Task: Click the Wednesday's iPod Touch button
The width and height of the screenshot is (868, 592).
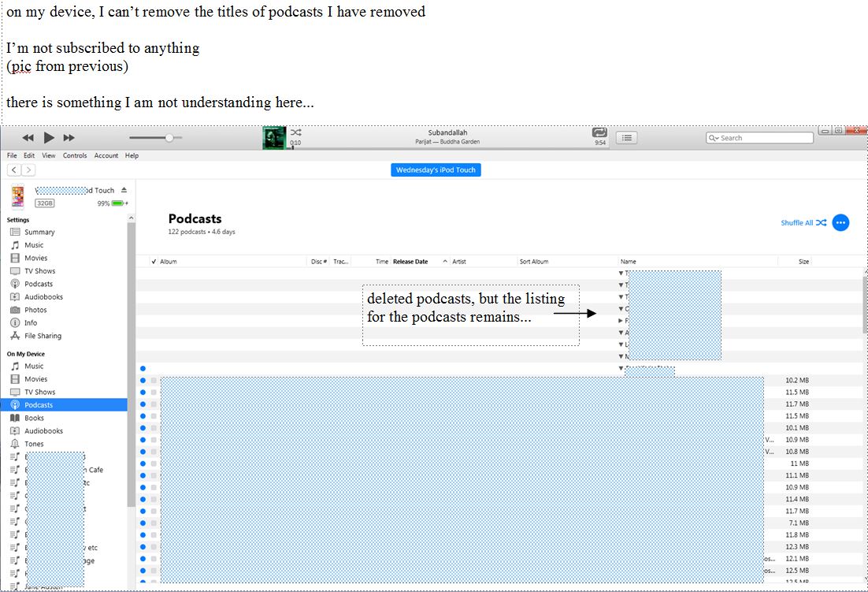Action: [x=436, y=170]
